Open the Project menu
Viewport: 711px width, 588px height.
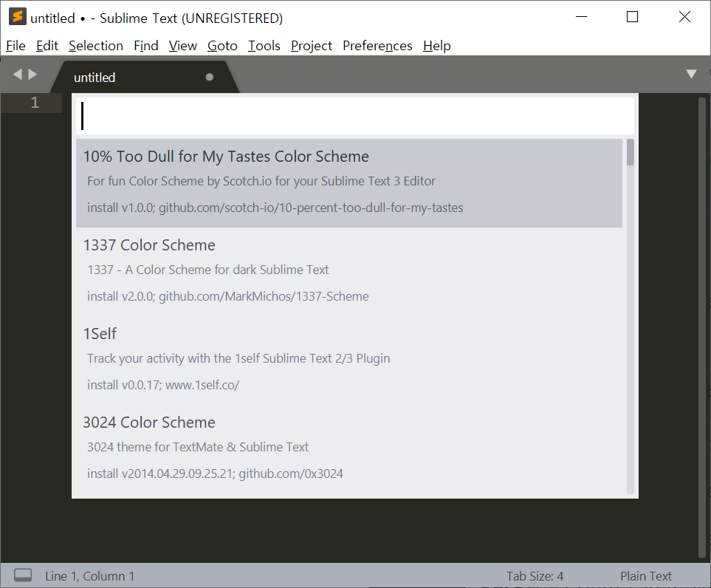point(311,46)
